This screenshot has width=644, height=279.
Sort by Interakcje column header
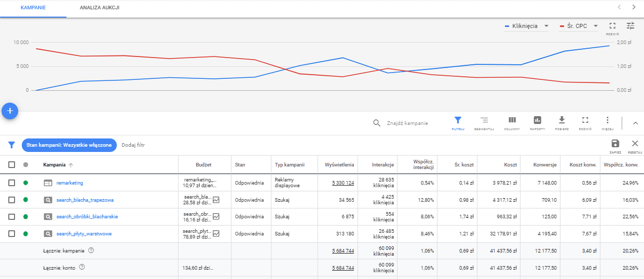[x=383, y=165]
